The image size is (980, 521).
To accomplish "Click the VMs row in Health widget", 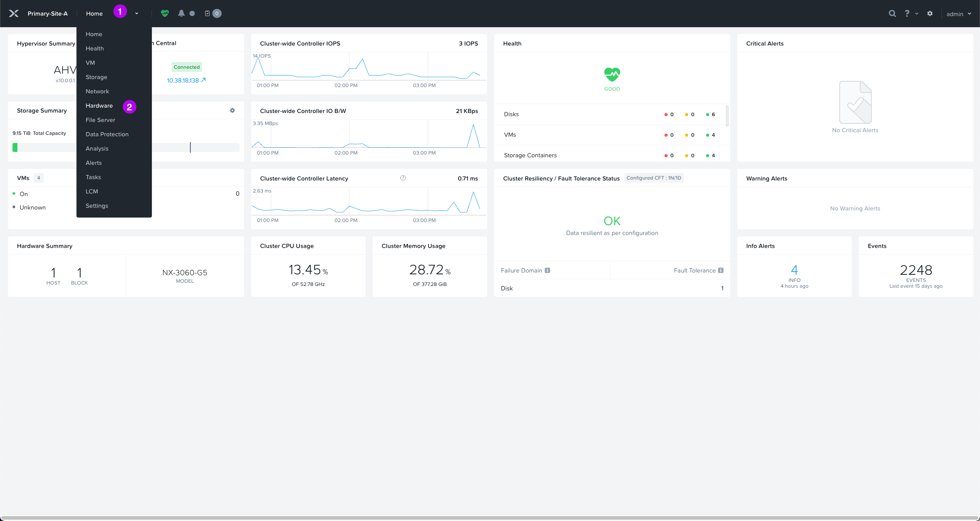I will click(610, 135).
